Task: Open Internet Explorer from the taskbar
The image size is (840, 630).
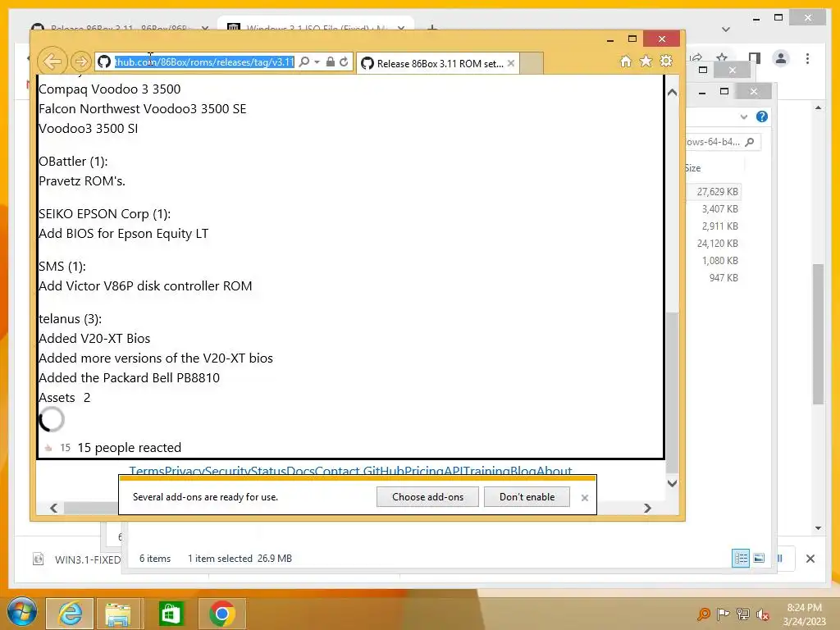Action: [71, 614]
